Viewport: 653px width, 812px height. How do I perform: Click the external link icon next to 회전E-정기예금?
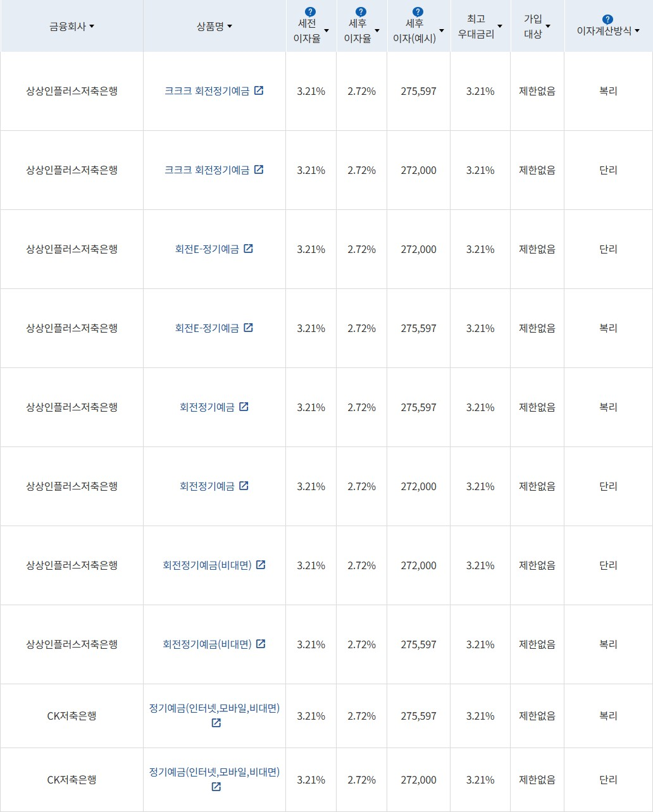click(x=250, y=249)
